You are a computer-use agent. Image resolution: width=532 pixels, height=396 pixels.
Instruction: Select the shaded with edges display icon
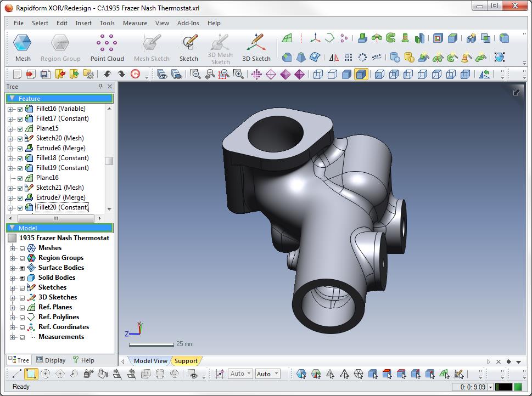361,74
